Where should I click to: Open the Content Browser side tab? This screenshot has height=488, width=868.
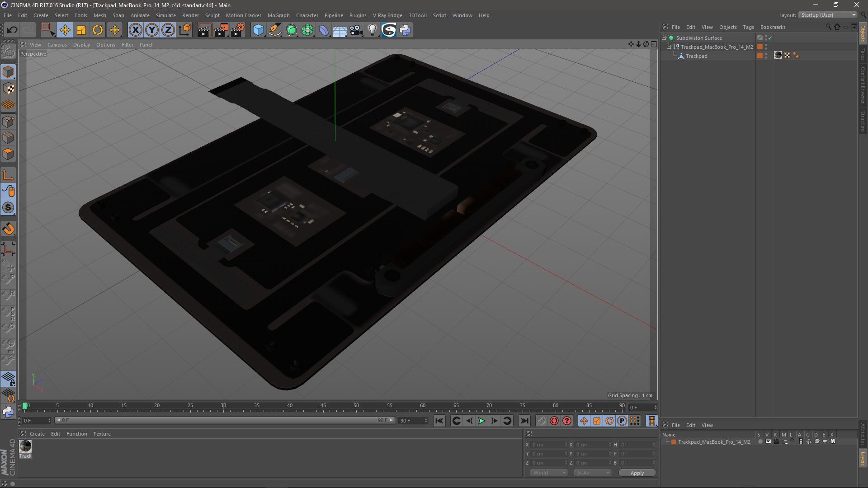[x=863, y=85]
